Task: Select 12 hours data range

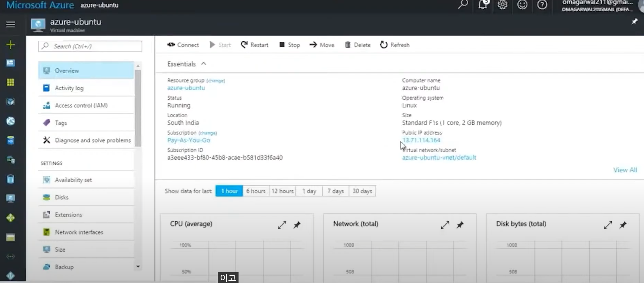Action: pos(282,191)
